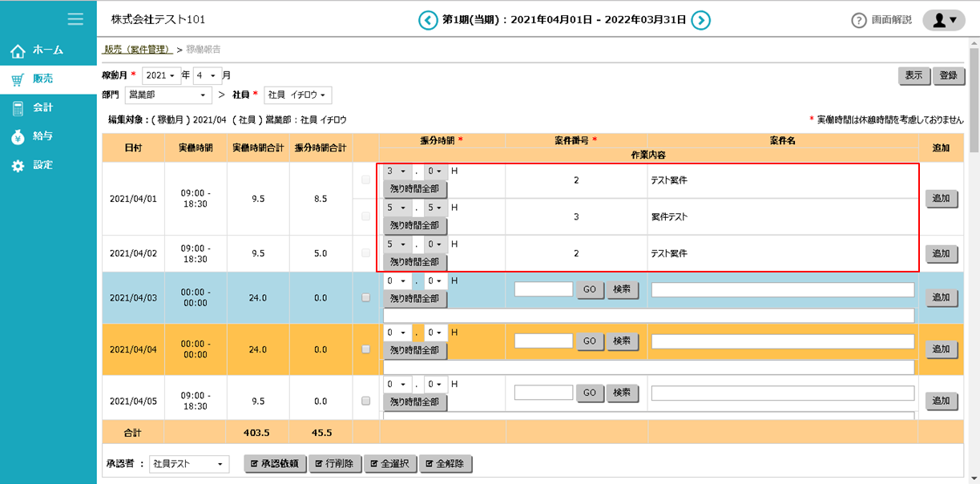Click the 設定 gear icon
This screenshot has width=980, height=484.
(18, 166)
